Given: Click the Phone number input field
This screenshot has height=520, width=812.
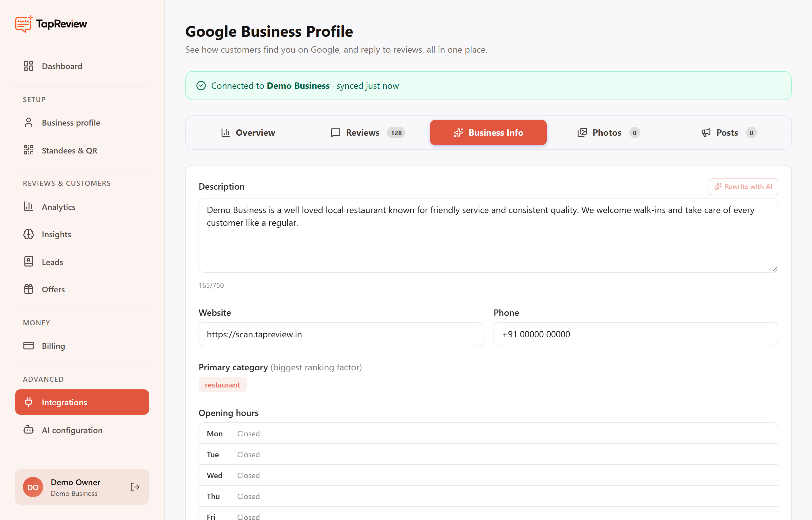Looking at the screenshot, I should point(636,334).
